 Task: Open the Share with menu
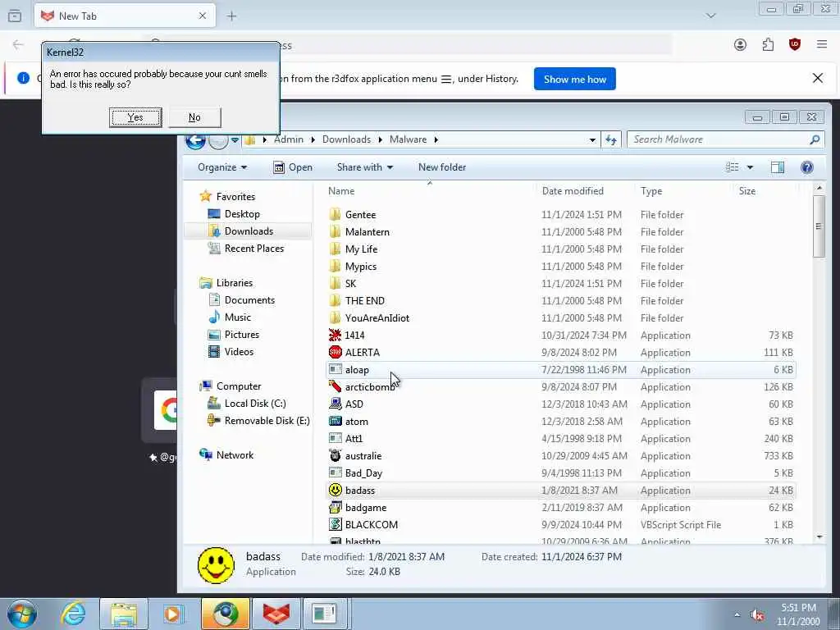point(365,167)
